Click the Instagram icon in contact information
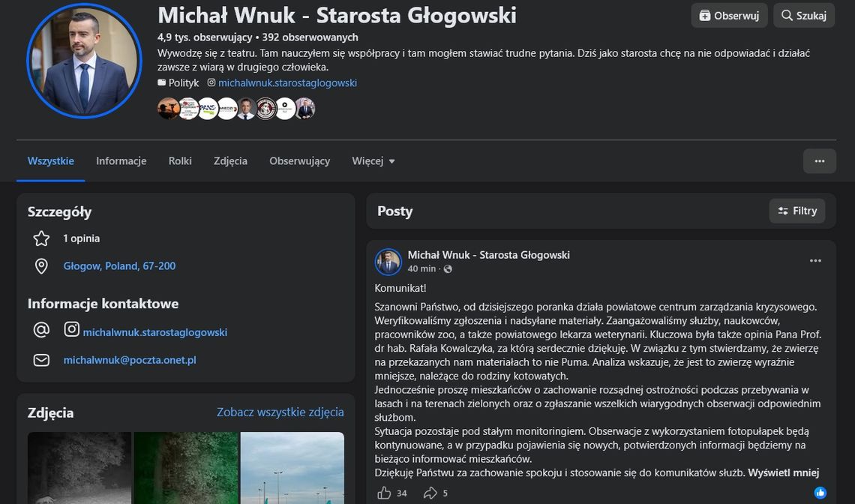 (x=71, y=329)
